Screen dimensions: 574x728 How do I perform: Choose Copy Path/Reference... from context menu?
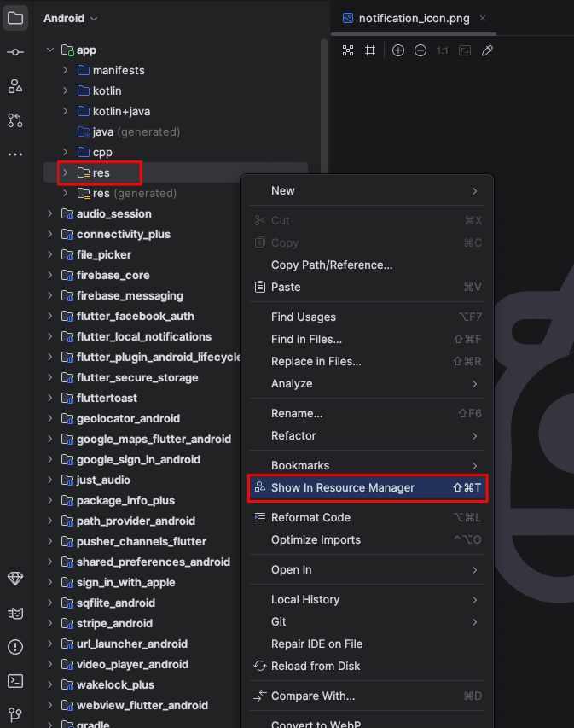pyautogui.click(x=367, y=265)
